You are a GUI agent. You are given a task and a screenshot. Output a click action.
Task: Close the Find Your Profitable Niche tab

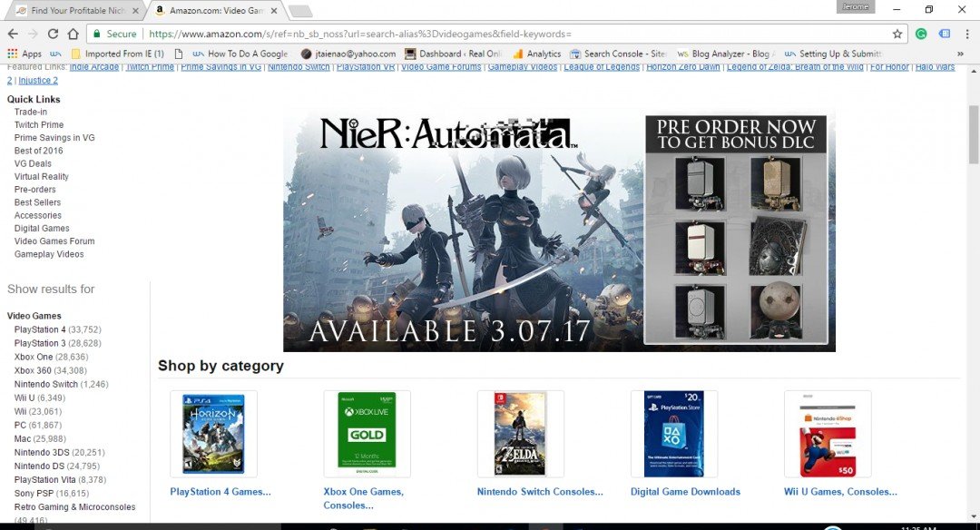135,11
